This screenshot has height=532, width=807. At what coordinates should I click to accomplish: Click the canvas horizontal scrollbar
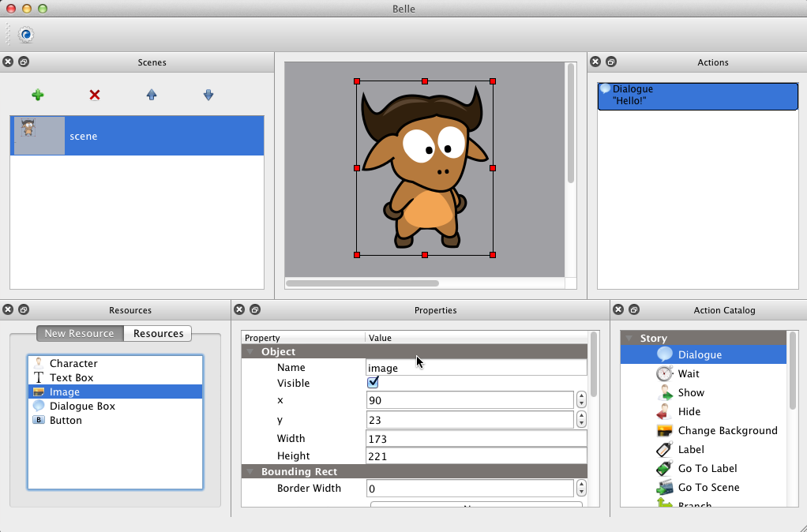coord(362,283)
